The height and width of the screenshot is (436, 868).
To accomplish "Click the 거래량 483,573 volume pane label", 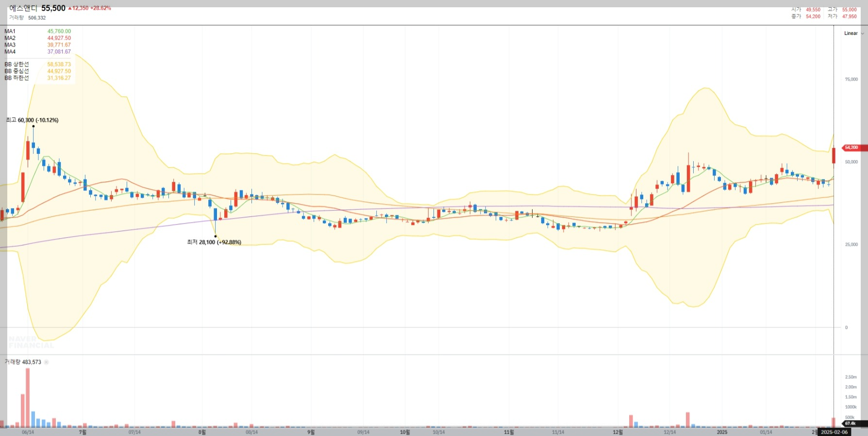I will pos(23,362).
